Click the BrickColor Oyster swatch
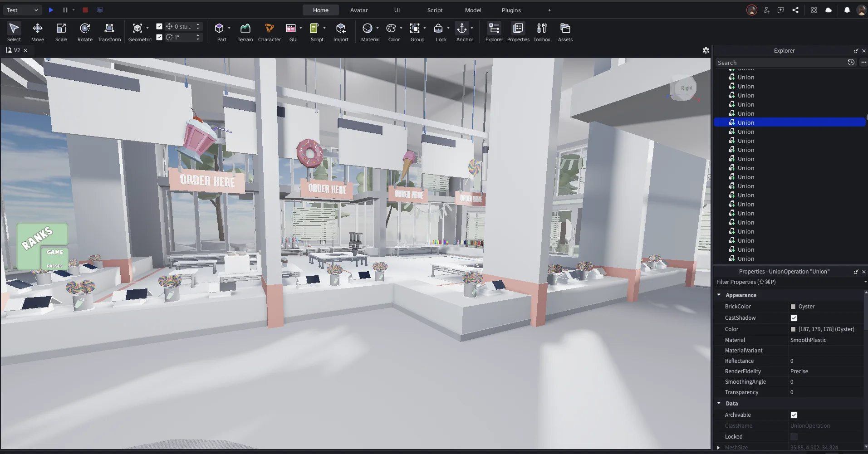Viewport: 868px width, 454px height. pyautogui.click(x=793, y=307)
